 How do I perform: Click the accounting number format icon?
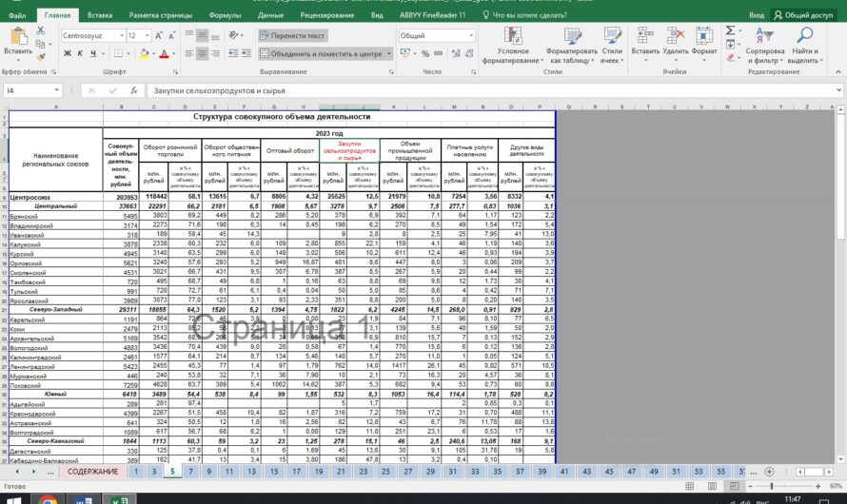(x=405, y=53)
